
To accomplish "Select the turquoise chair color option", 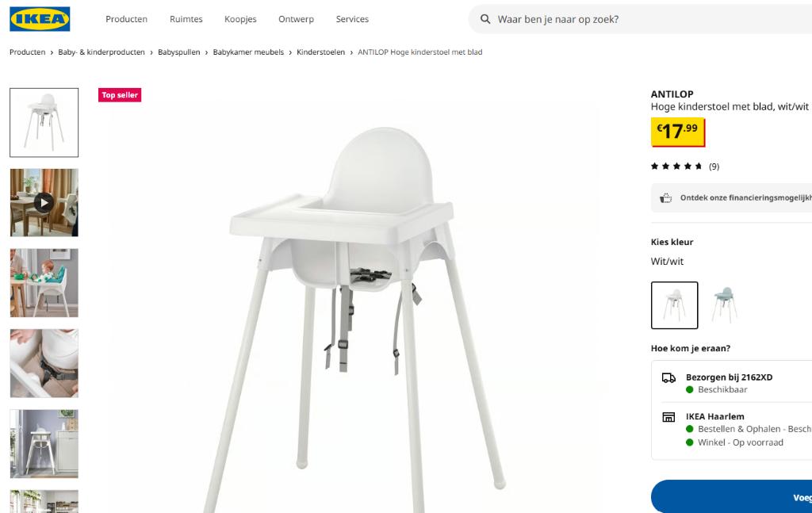I will [x=724, y=305].
